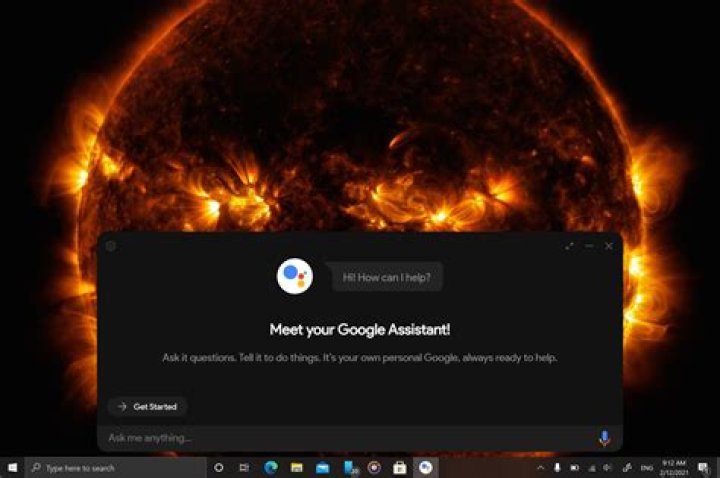720x478 pixels.
Task: Open the volume tray control
Action: click(x=608, y=468)
